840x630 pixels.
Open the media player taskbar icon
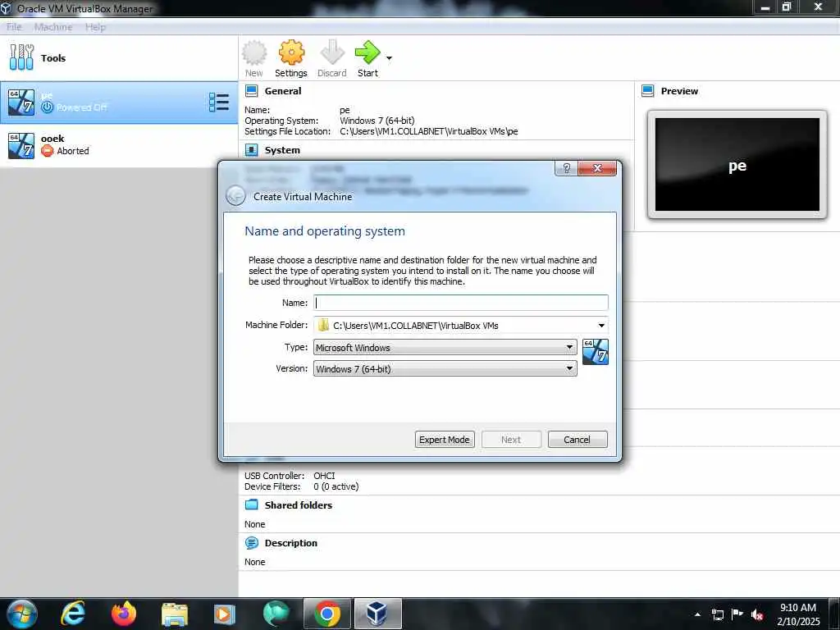pos(225,615)
